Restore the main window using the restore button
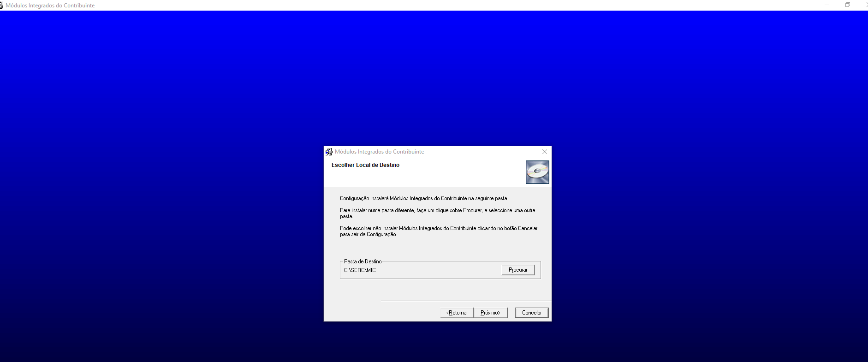 [847, 5]
